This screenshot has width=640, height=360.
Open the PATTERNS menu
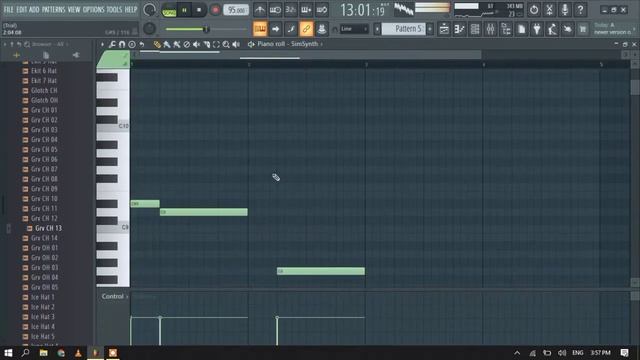tap(53, 9)
